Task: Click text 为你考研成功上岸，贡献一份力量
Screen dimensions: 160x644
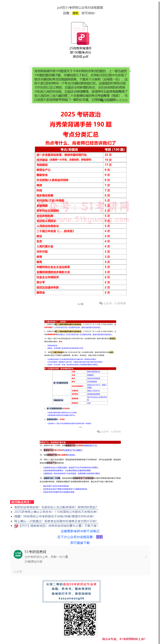Action: click(46, 557)
